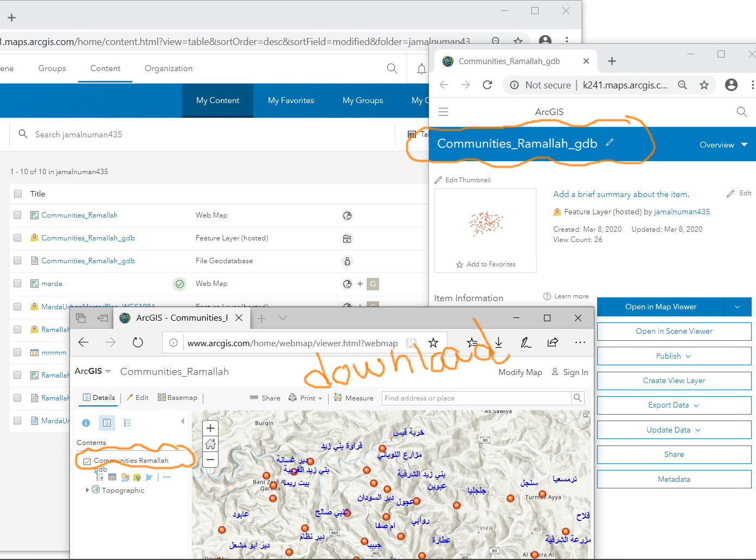Open the Overview dropdown on the item page
The height and width of the screenshot is (560, 756).
[x=723, y=145]
